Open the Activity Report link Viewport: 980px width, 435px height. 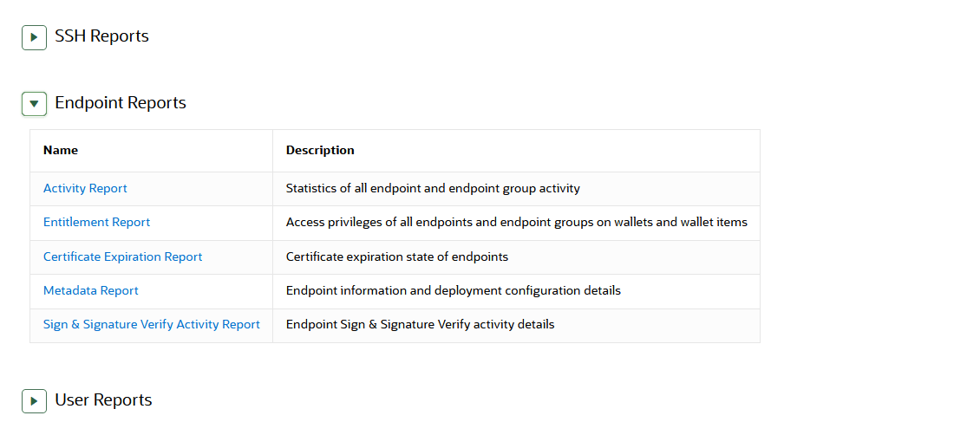point(85,188)
